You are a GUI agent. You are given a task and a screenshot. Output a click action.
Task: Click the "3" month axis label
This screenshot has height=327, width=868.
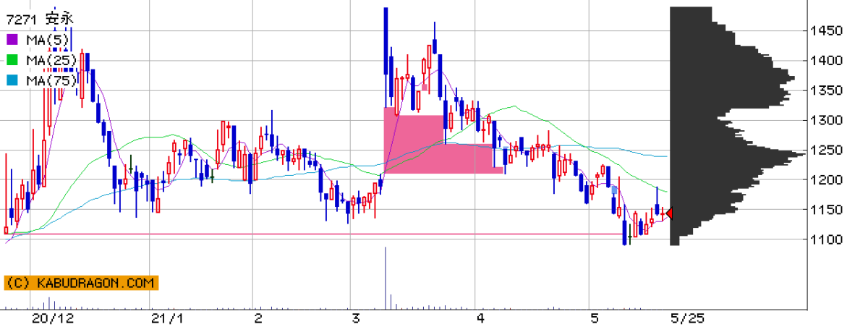[355, 318]
